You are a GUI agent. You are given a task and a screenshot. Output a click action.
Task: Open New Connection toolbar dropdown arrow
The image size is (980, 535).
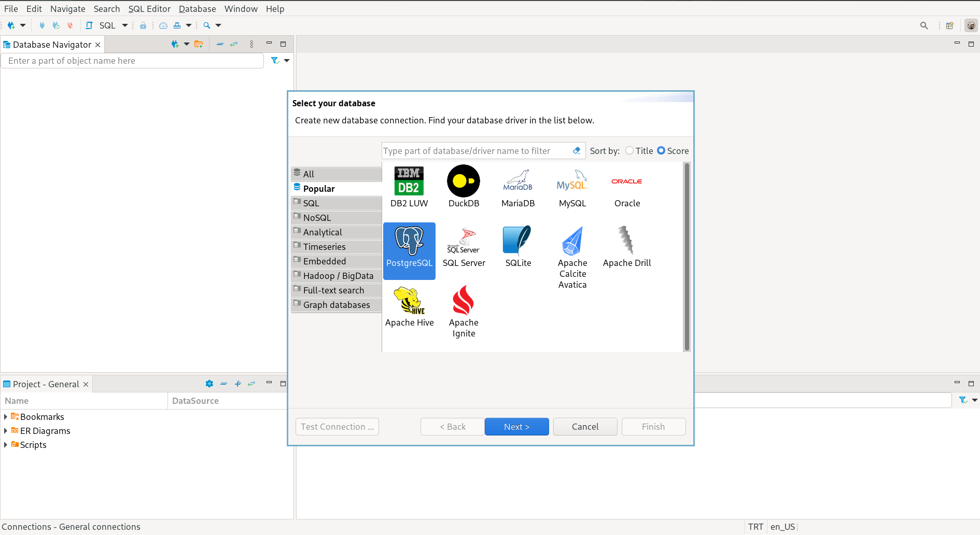pyautogui.click(x=23, y=25)
